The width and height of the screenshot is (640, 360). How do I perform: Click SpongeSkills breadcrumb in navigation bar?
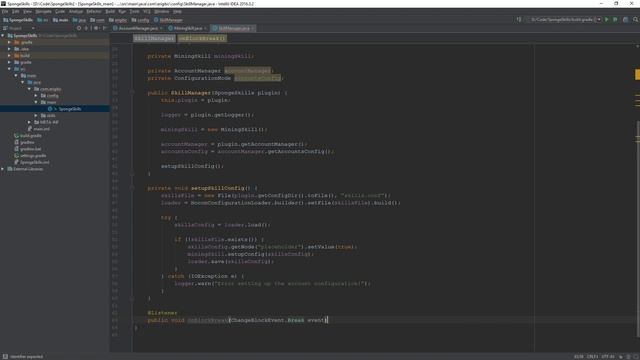click(x=18, y=20)
